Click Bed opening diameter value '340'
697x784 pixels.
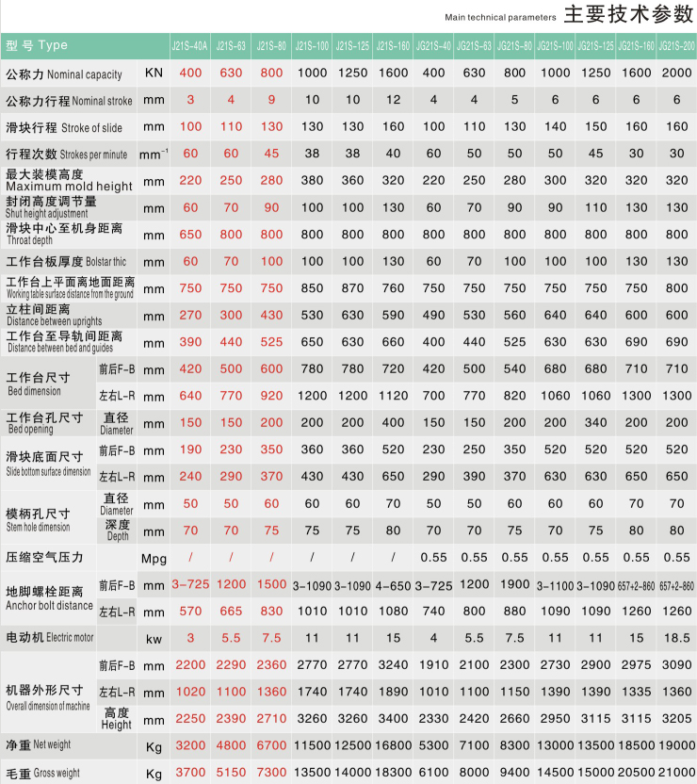click(x=595, y=423)
